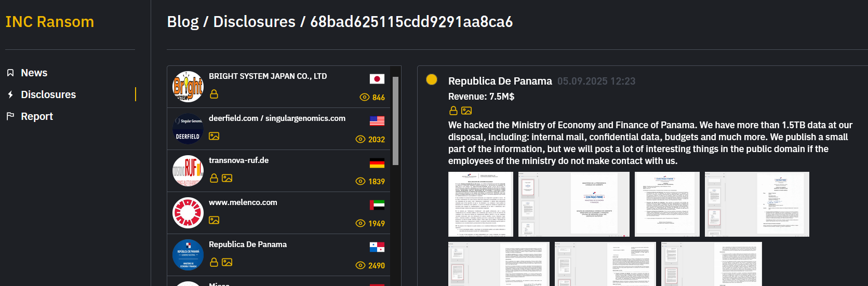Click the image icon under deerfield.com entry
This screenshot has height=286, width=868.
coord(214,136)
